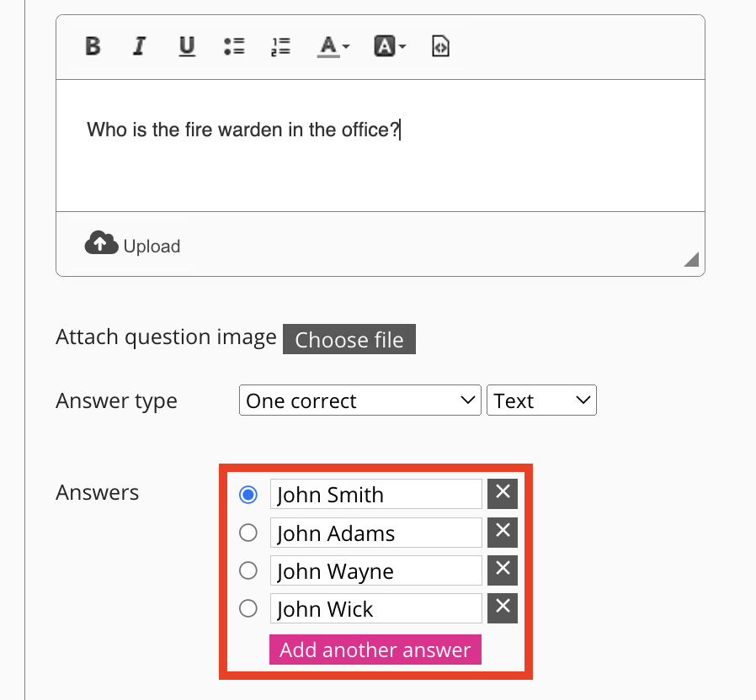The width and height of the screenshot is (756, 700).
Task: Click the cloud Upload icon
Action: pos(101,244)
